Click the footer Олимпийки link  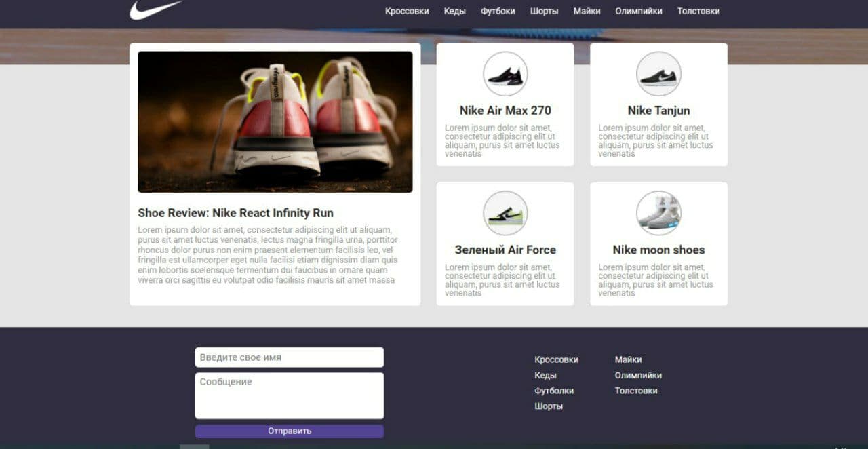pos(638,375)
